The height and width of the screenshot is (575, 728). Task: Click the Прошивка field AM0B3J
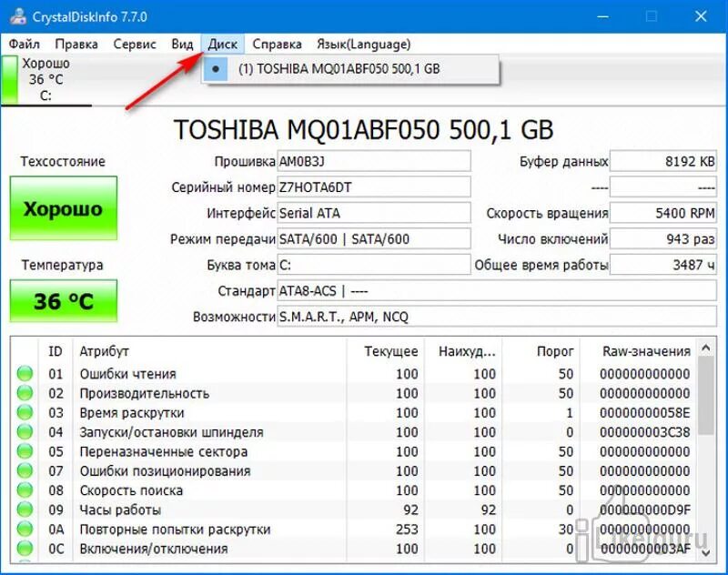[x=374, y=162]
